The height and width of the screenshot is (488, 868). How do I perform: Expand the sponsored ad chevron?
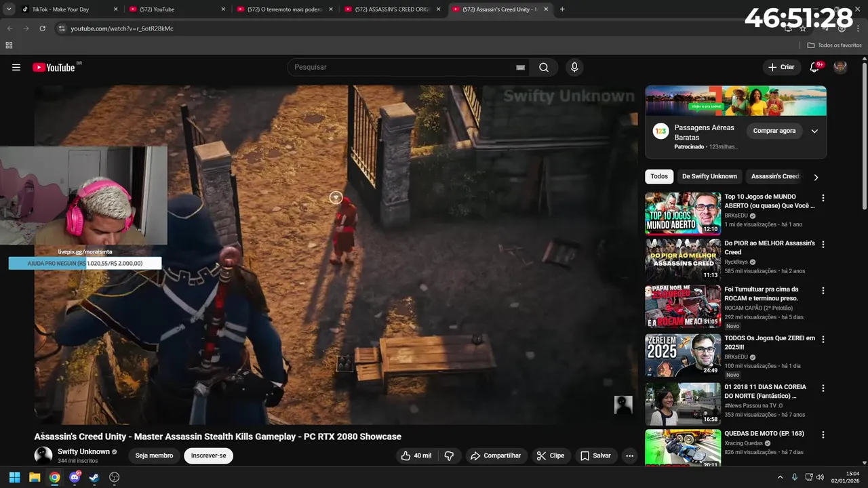tap(814, 131)
